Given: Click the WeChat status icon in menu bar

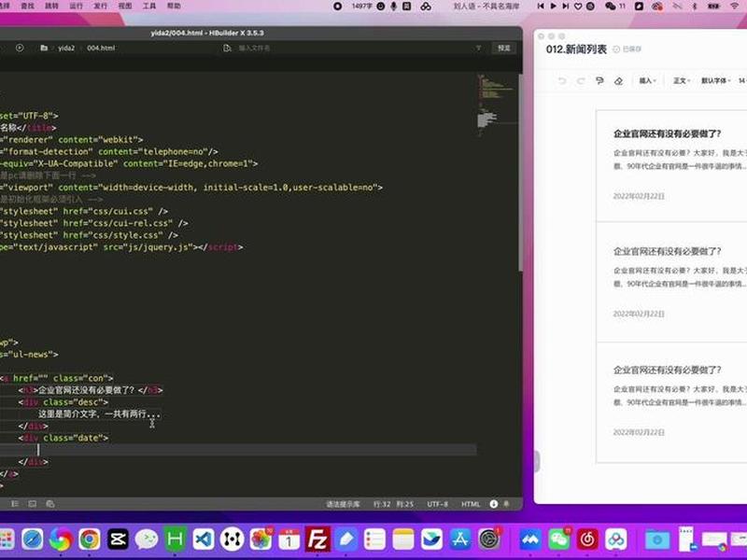Looking at the screenshot, I should click(x=611, y=6).
